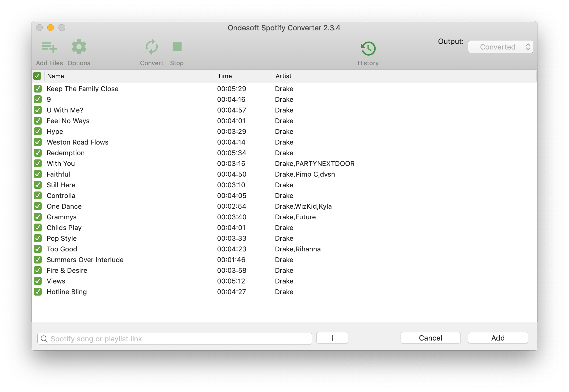This screenshot has height=392, width=569.
Task: Uncheck the Too Good checkbox
Action: coord(38,249)
